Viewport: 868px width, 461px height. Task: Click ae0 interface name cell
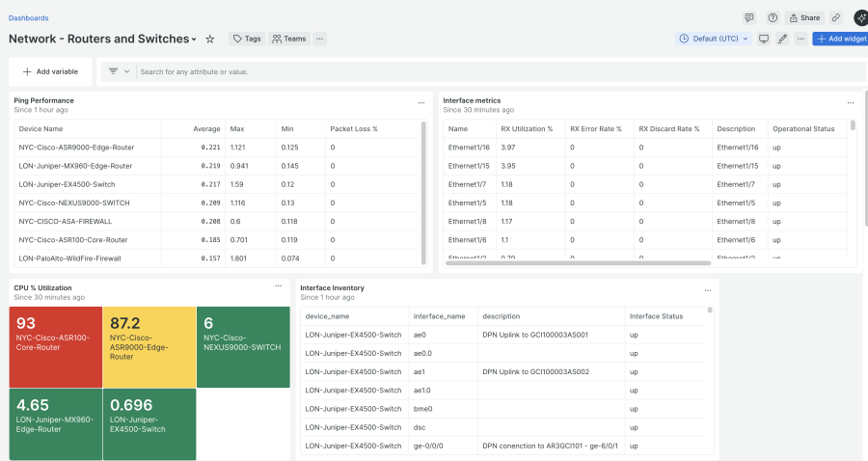(420, 335)
